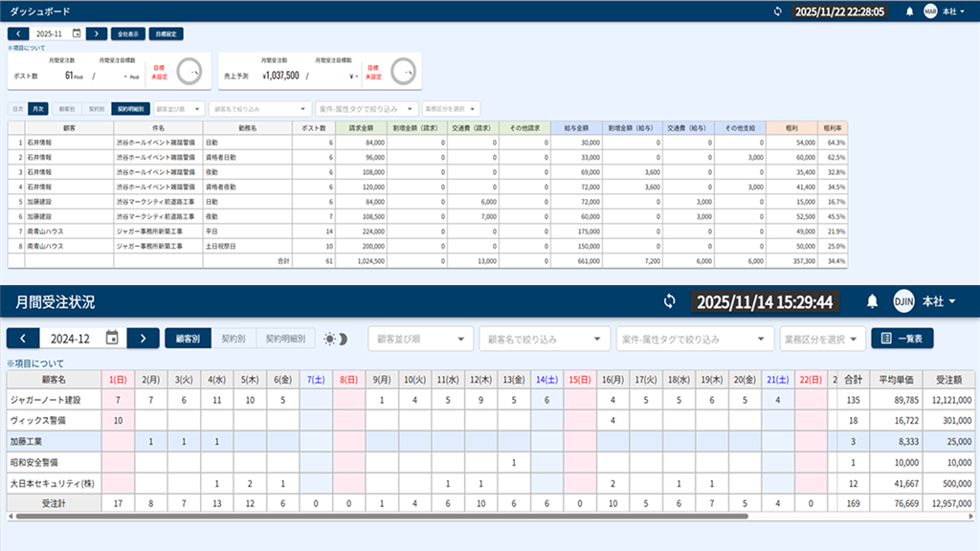Open notifications bell in the dashboard header
This screenshot has height=551, width=980.
click(x=909, y=11)
